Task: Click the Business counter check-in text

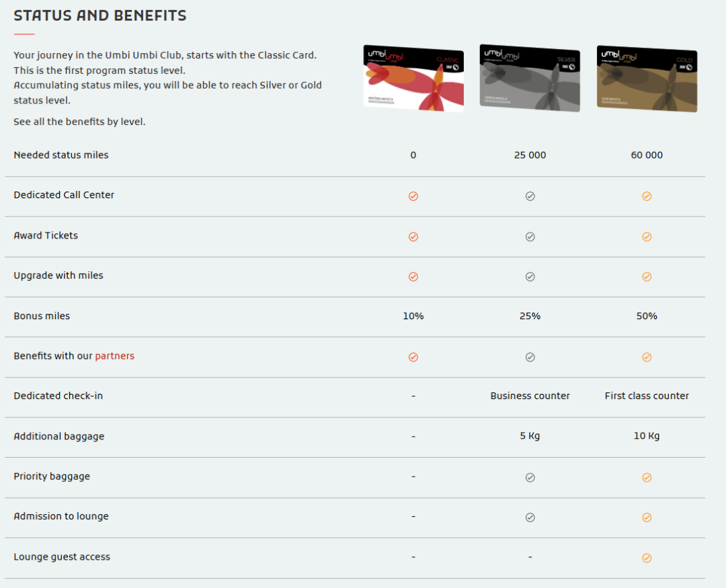Action: [x=530, y=396]
